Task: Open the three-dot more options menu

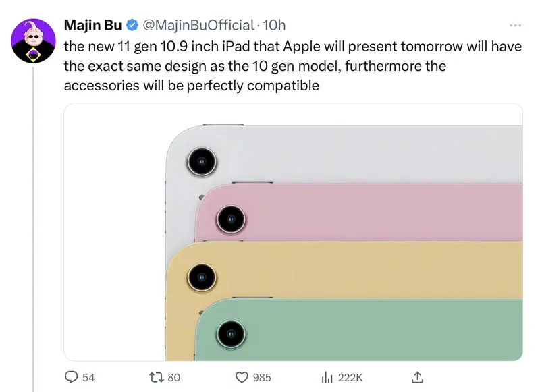Action: tap(515, 25)
